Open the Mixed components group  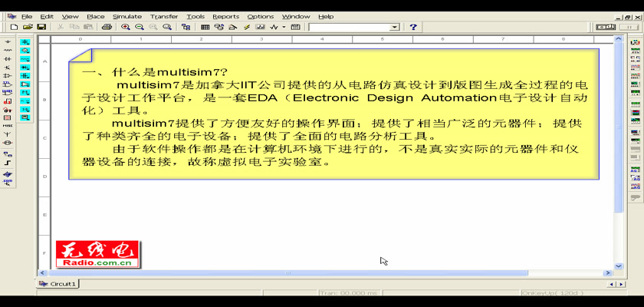[8, 109]
